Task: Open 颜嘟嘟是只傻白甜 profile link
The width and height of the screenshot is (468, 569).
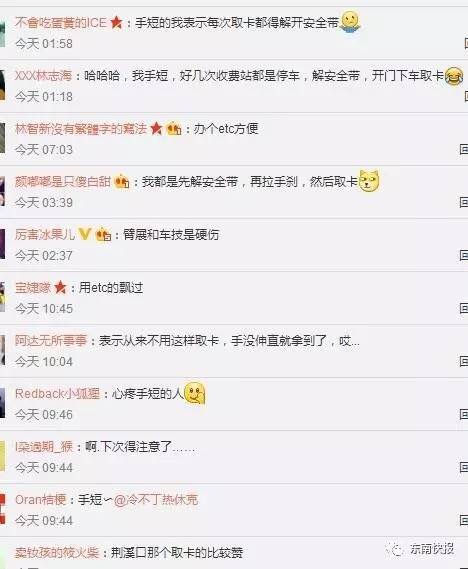Action: pos(63,181)
